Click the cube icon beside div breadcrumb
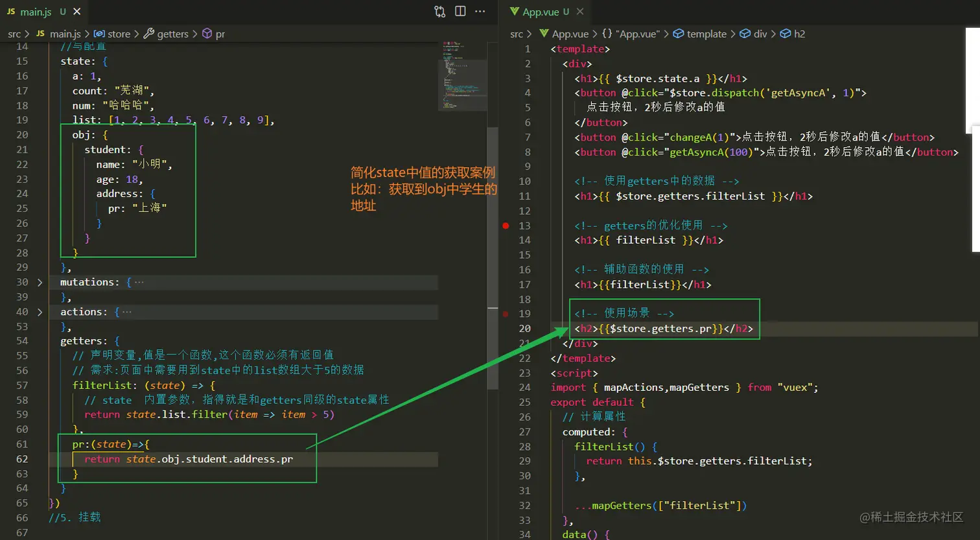Screen dimensions: 980x540 pyautogui.click(x=745, y=34)
